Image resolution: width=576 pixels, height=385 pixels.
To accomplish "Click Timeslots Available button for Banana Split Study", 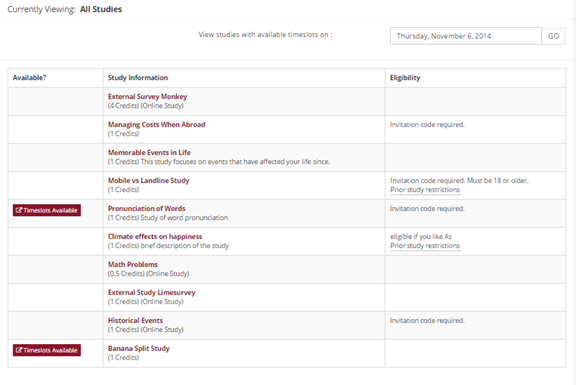I will pyautogui.click(x=47, y=350).
